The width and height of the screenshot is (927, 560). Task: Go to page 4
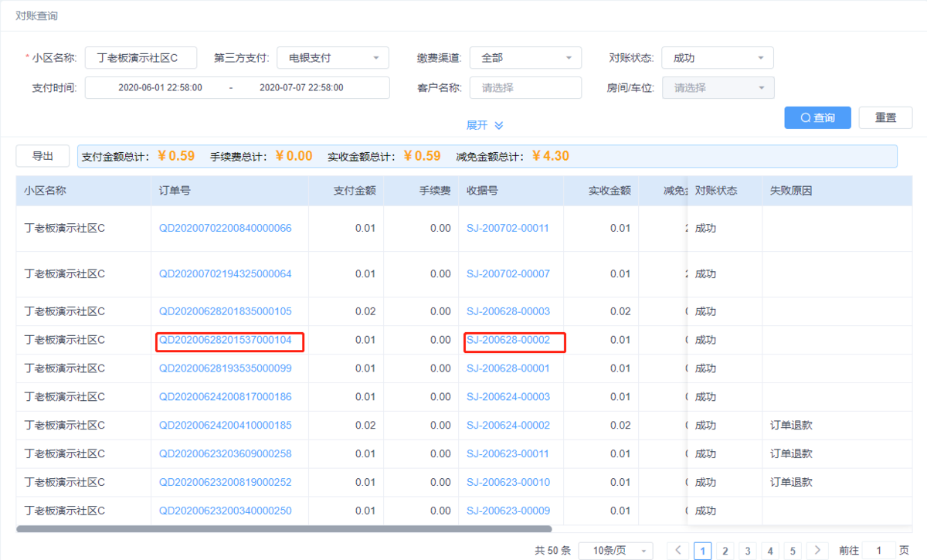[x=769, y=551]
